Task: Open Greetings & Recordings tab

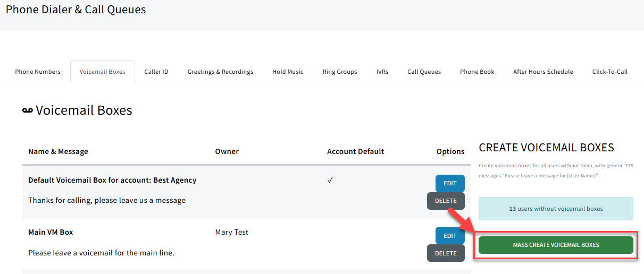Action: point(220,72)
